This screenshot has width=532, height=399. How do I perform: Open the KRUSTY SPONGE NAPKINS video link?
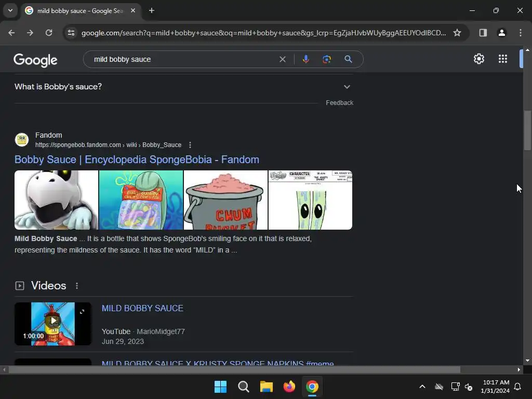tap(218, 363)
